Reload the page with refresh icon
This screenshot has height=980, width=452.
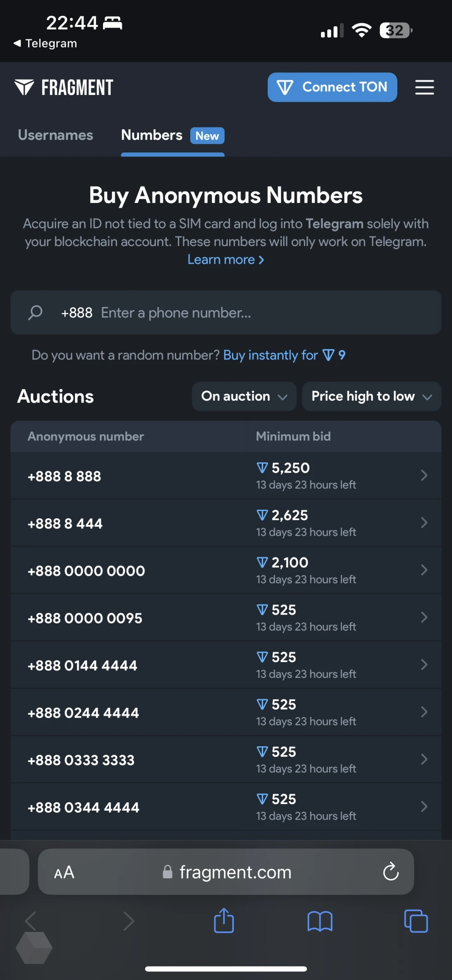click(391, 871)
